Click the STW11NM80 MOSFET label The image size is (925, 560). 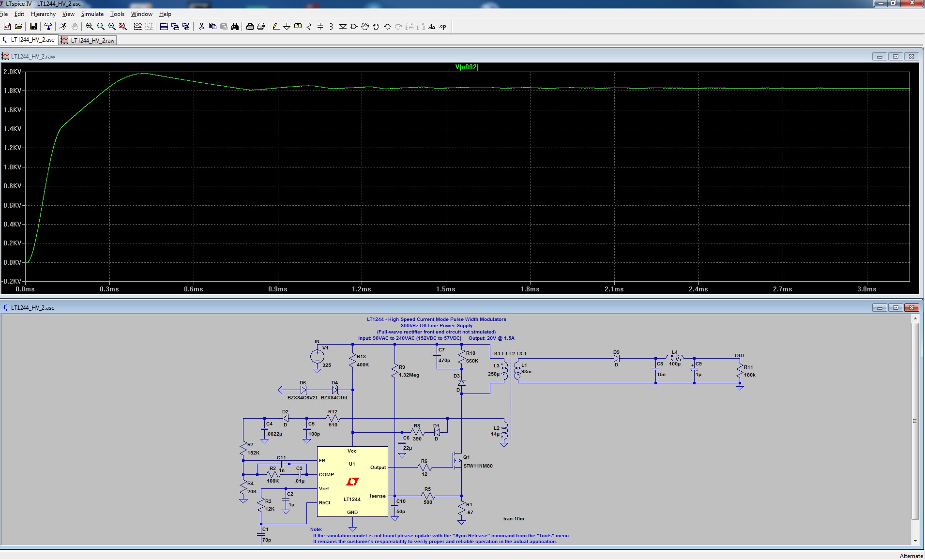click(478, 466)
